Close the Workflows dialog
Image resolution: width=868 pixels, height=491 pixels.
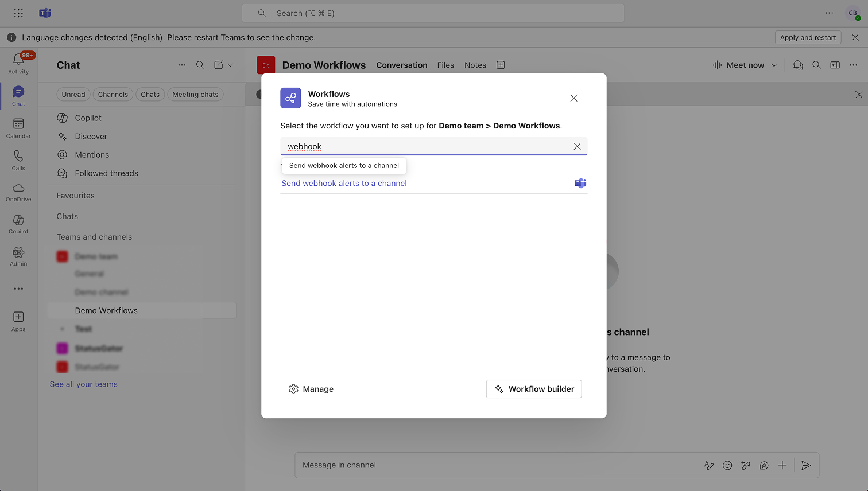coord(573,98)
